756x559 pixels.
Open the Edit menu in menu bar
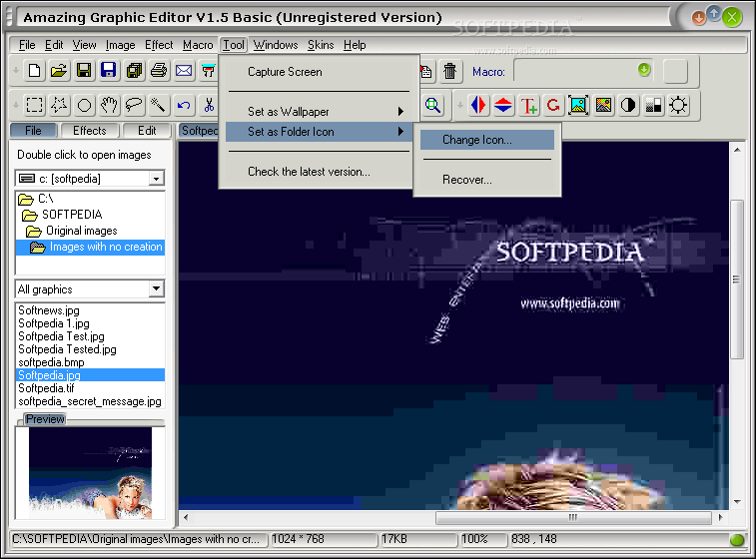click(x=54, y=45)
